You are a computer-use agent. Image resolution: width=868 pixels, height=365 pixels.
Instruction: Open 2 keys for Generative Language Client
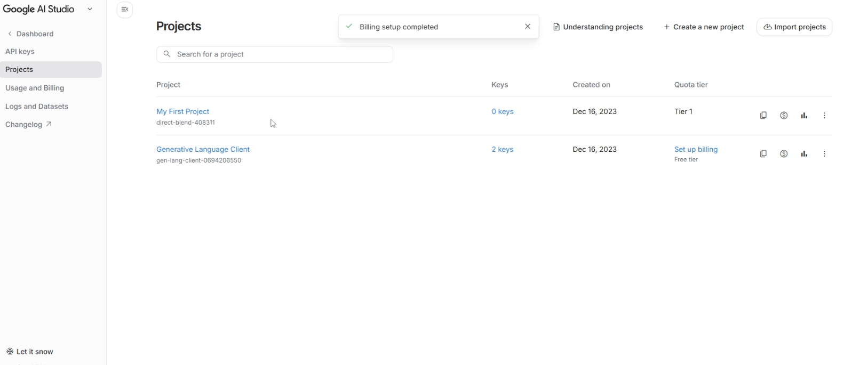pos(503,150)
